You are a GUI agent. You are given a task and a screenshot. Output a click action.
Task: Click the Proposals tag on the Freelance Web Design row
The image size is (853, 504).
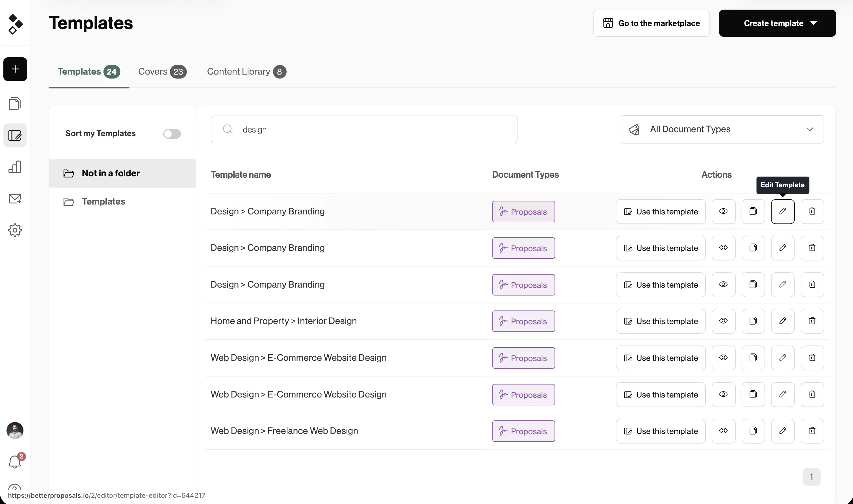[523, 431]
